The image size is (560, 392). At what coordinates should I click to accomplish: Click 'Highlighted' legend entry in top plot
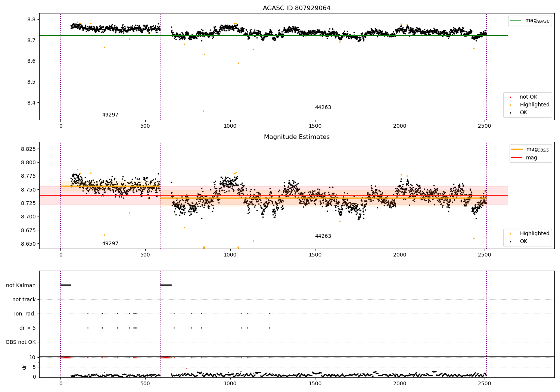click(x=535, y=105)
